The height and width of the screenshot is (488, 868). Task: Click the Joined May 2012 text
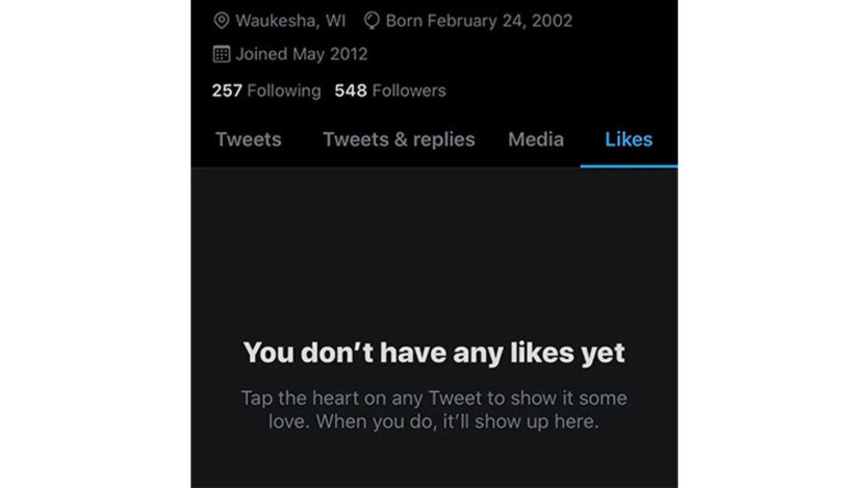coord(304,53)
